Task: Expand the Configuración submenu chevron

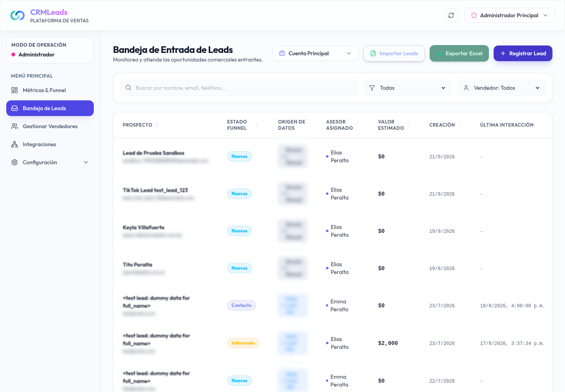Action: click(86, 162)
